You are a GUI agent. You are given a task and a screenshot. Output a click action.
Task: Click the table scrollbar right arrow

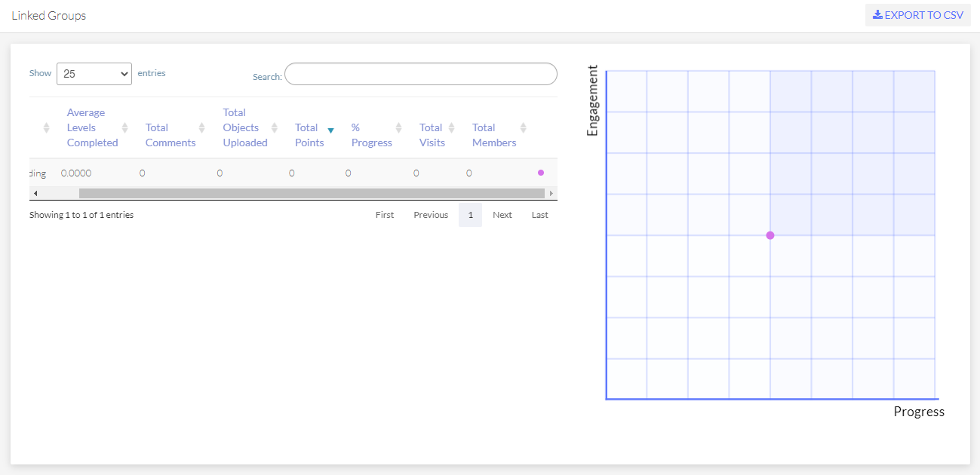[551, 194]
